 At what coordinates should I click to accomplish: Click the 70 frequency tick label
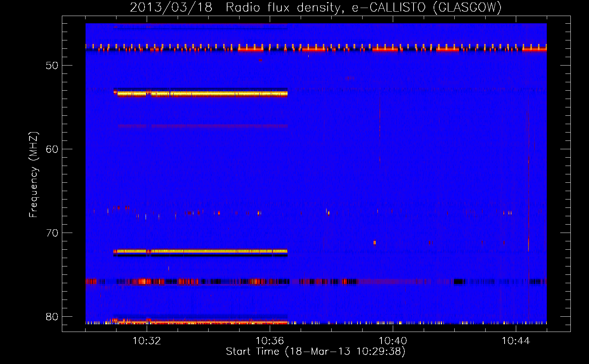coord(52,233)
